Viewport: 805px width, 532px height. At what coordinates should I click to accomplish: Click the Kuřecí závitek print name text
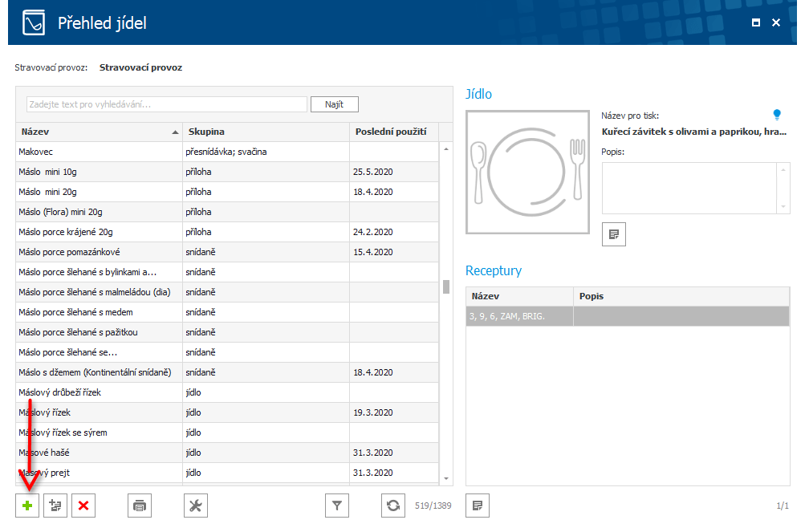pos(694,132)
